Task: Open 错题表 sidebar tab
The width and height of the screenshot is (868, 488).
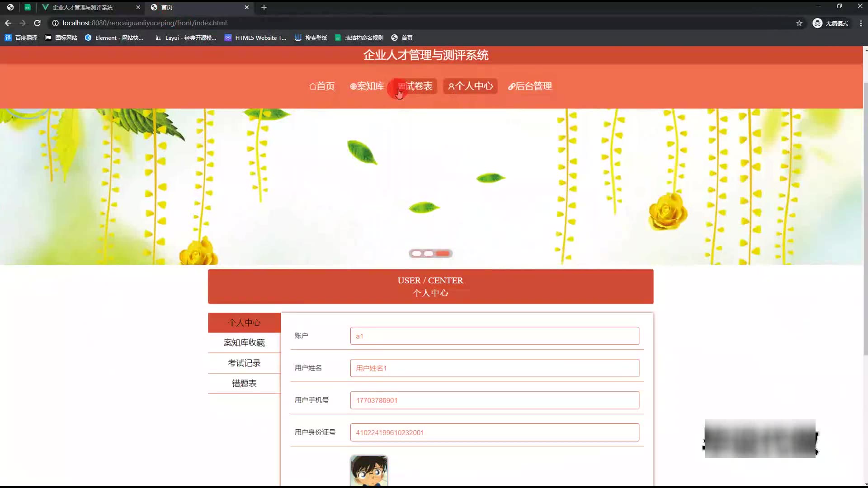Action: [244, 384]
